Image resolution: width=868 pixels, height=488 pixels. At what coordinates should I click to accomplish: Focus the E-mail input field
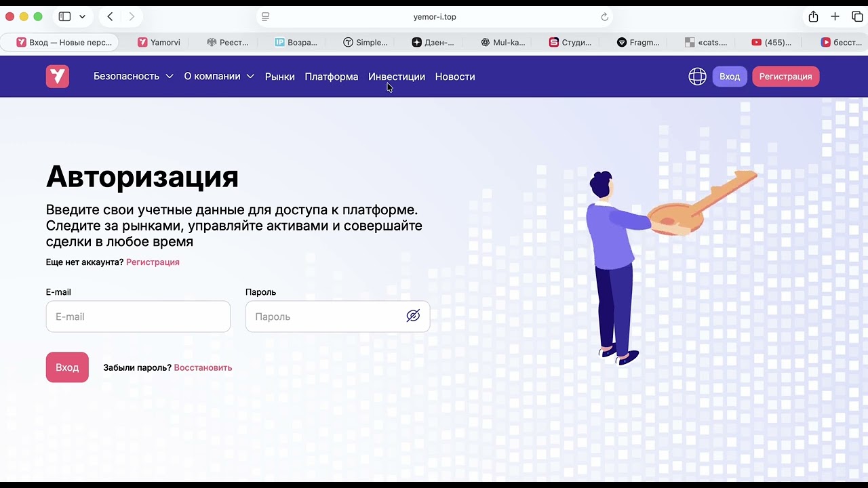tap(138, 317)
